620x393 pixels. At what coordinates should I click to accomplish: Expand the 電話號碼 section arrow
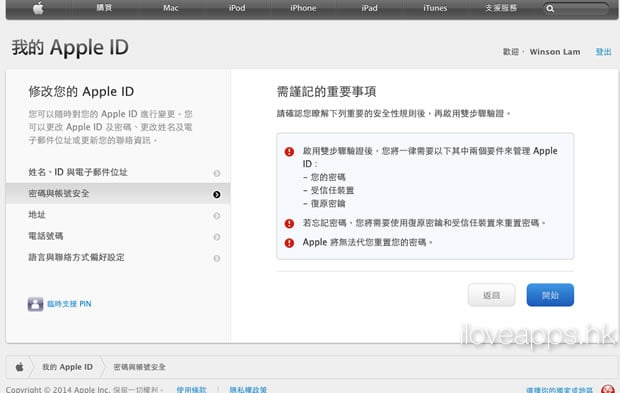click(217, 237)
